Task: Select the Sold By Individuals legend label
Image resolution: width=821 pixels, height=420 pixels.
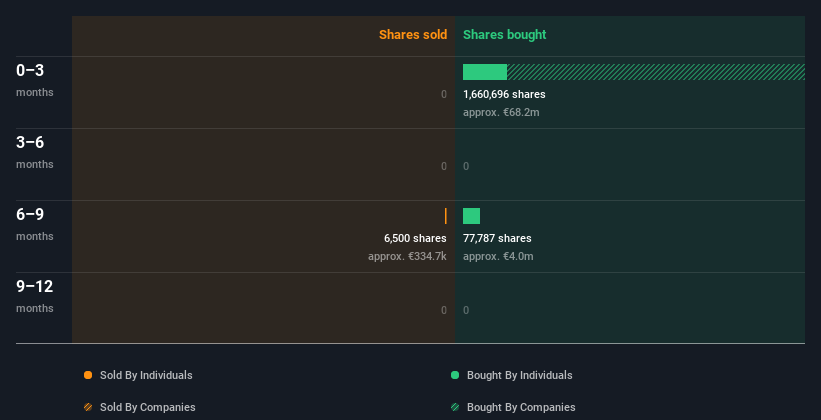Action: tap(146, 375)
